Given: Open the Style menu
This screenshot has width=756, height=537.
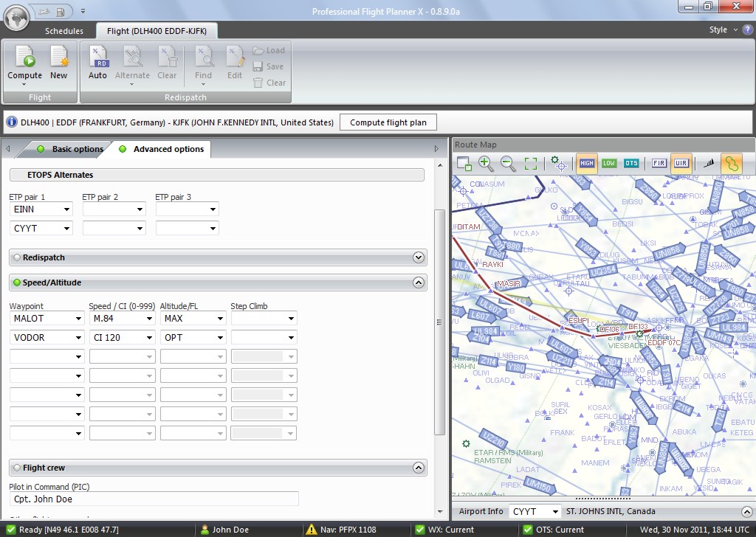Looking at the screenshot, I should pyautogui.click(x=724, y=30).
